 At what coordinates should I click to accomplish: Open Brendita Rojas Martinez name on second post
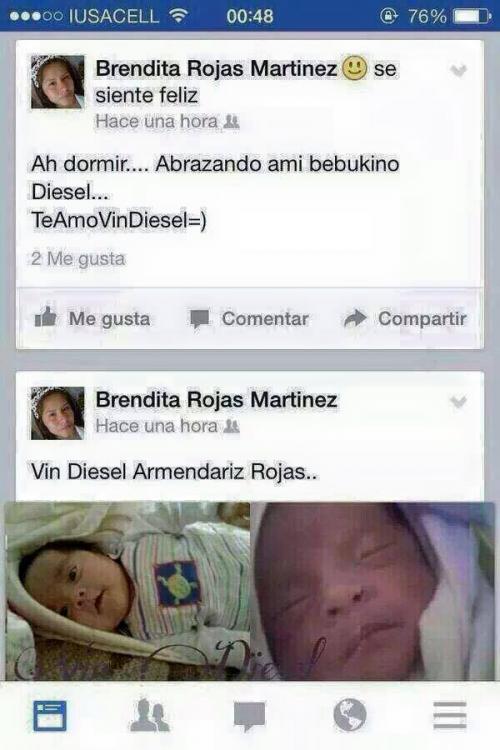tap(216, 400)
